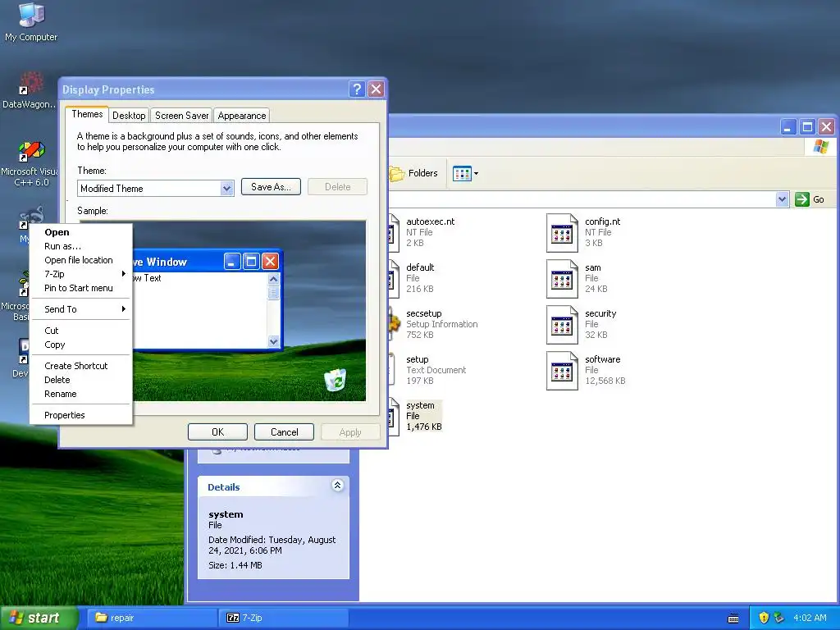Click the Recycle Bin in the theme sample
This screenshot has height=630, width=840.
pyautogui.click(x=336, y=380)
